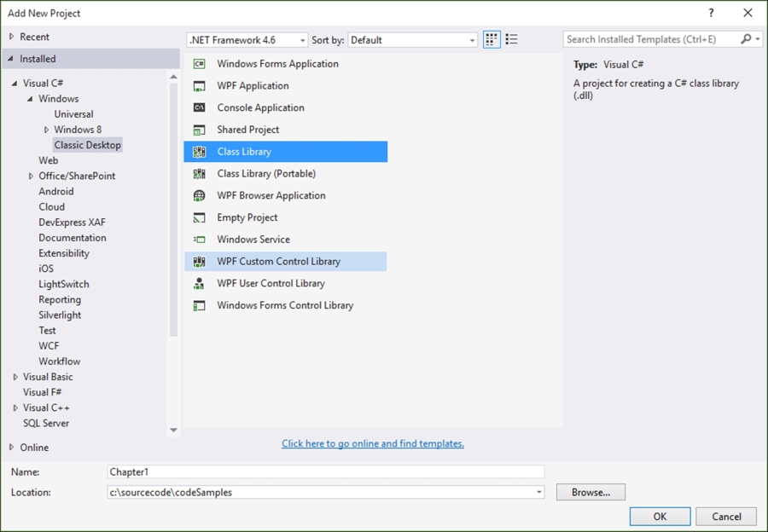
Task: Select the Windows Service template icon
Action: (x=199, y=240)
